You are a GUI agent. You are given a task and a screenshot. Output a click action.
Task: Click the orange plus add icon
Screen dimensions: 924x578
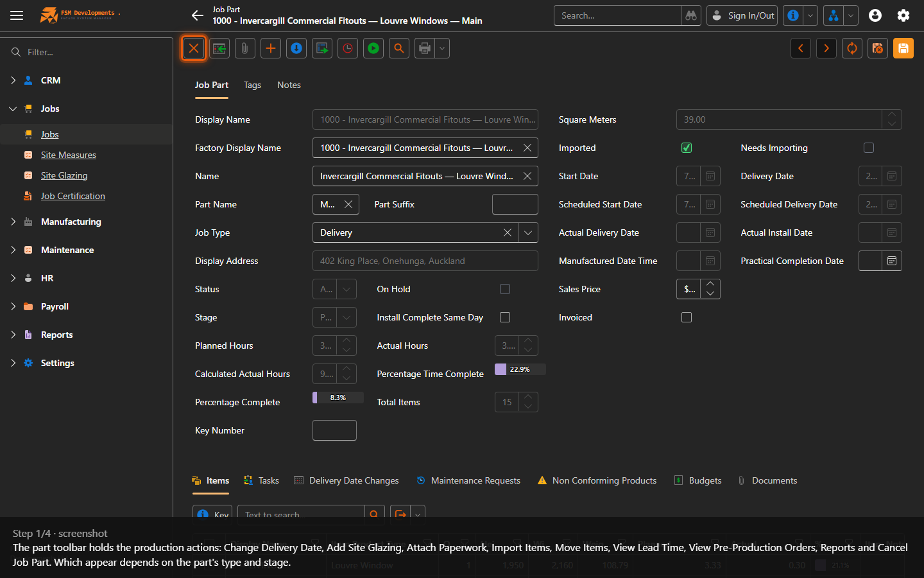(271, 48)
